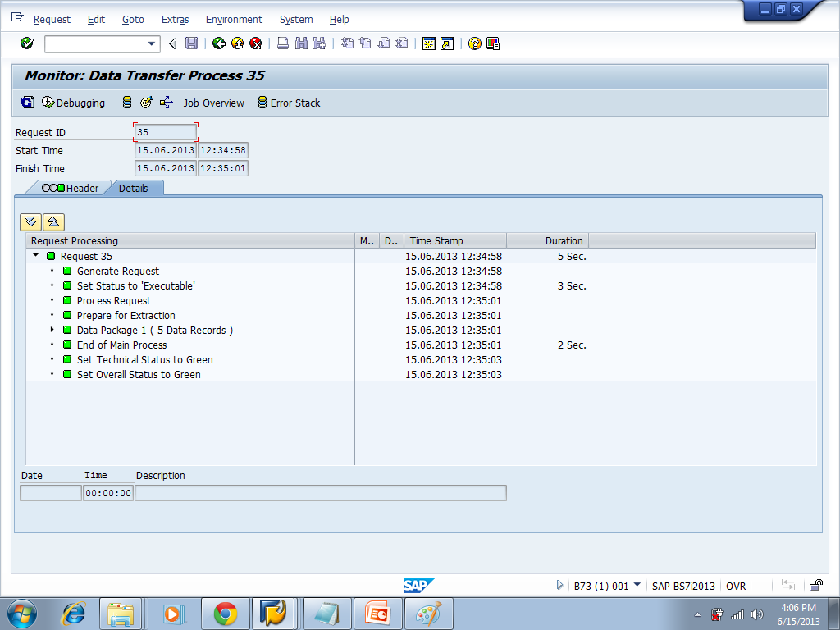Open SAP help with the question mark icon
Image resolution: width=840 pixels, height=630 pixels.
473,43
